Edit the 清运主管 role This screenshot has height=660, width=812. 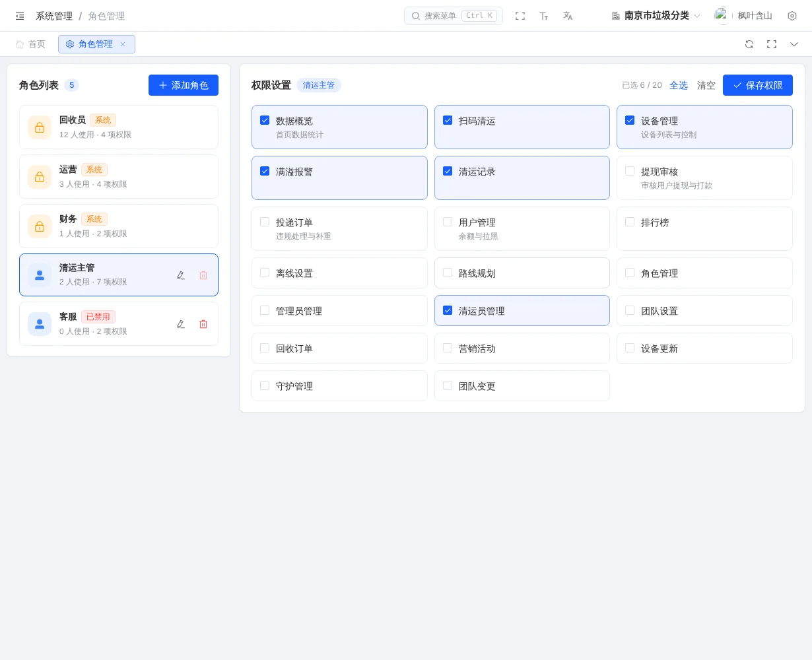point(181,275)
